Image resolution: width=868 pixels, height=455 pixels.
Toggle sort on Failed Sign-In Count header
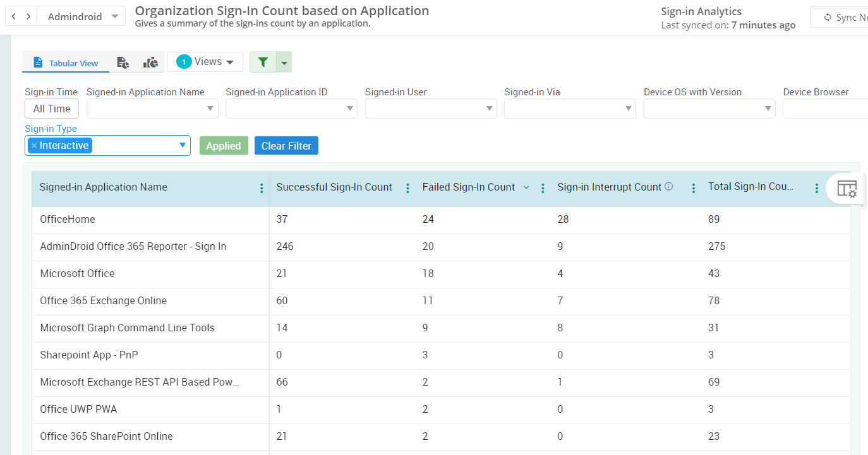469,187
